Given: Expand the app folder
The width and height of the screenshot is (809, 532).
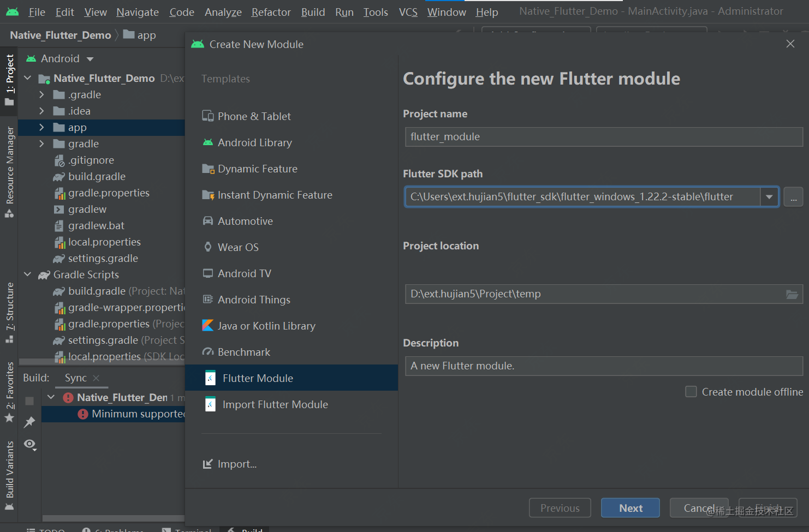Looking at the screenshot, I should (x=41, y=127).
